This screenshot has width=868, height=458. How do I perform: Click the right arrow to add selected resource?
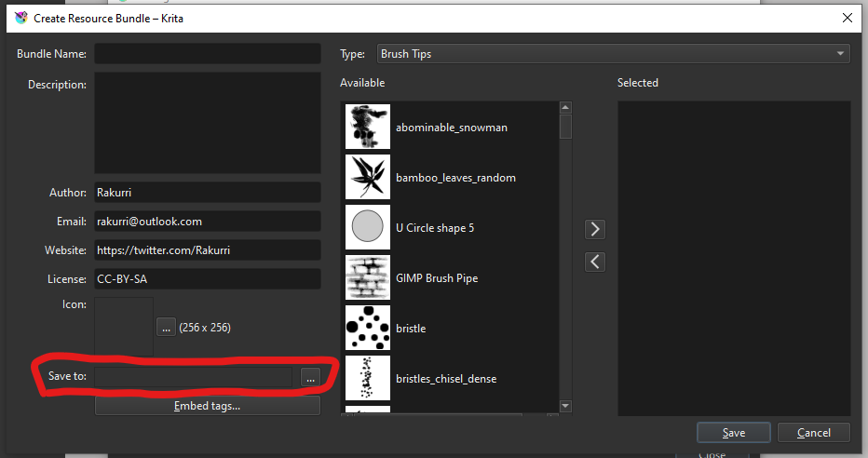point(595,229)
